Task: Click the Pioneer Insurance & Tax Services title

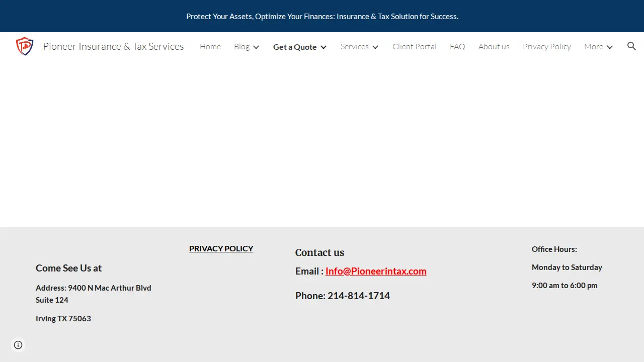Action: [113, 46]
